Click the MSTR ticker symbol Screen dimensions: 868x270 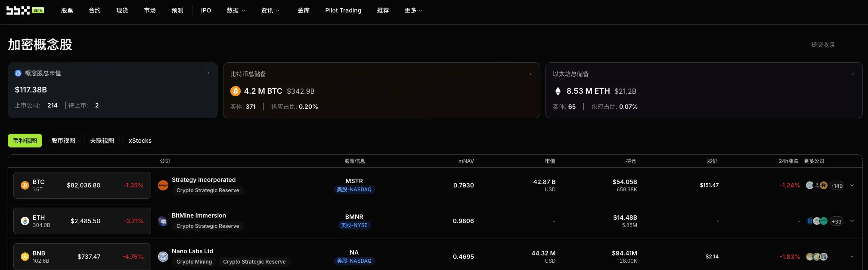point(354,181)
